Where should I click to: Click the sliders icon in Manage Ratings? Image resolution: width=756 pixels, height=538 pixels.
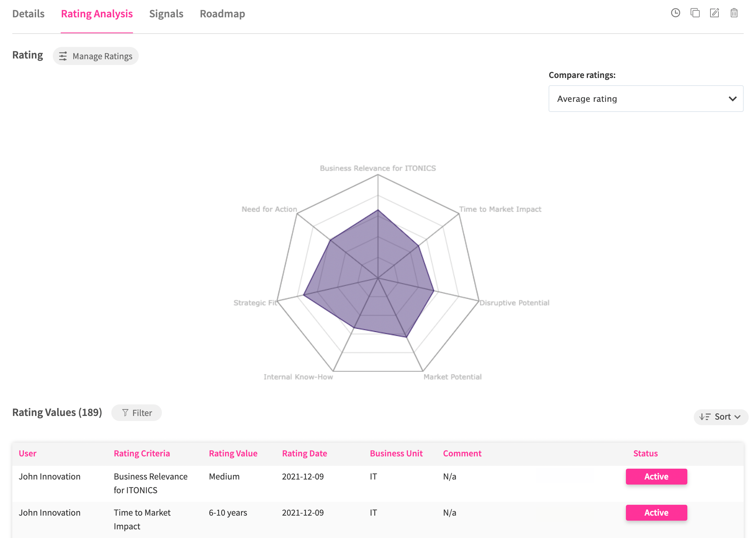click(63, 56)
